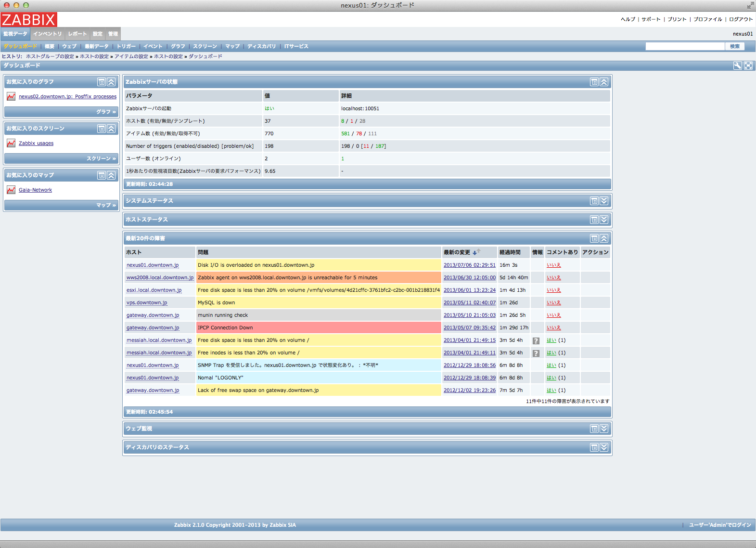Click graph icon beside Postfix processes
The width and height of the screenshot is (756, 548).
coord(11,96)
